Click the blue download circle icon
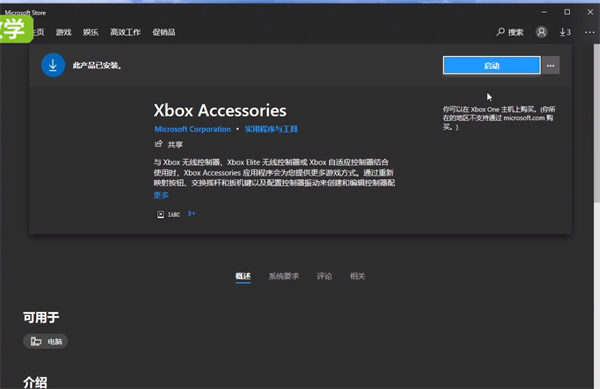 pos(53,65)
